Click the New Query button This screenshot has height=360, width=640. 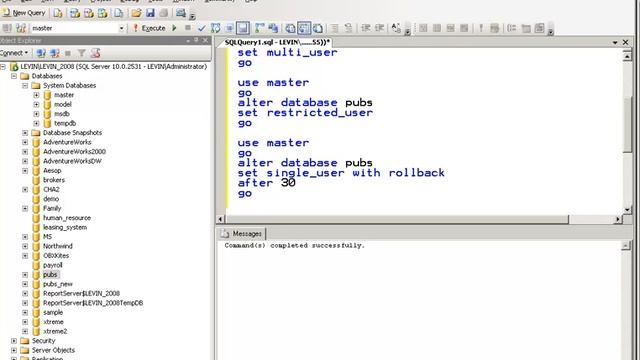[x=24, y=13]
